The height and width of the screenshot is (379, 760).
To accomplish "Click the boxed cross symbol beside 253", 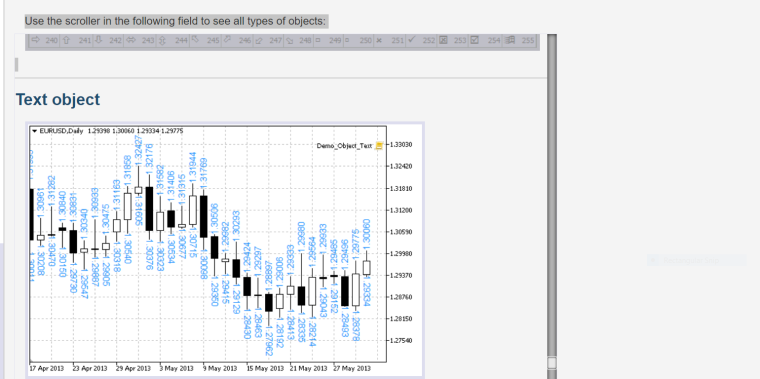I will [443, 40].
